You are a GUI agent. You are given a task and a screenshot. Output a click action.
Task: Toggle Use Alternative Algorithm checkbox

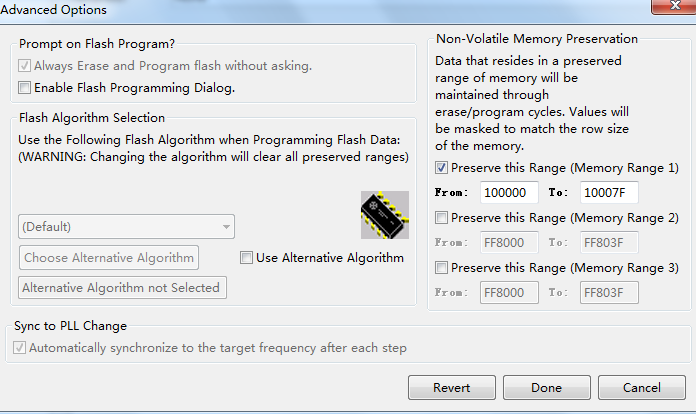pos(247,258)
